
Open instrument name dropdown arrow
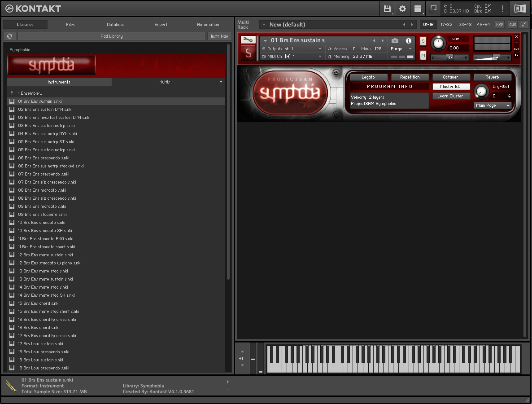click(x=265, y=40)
